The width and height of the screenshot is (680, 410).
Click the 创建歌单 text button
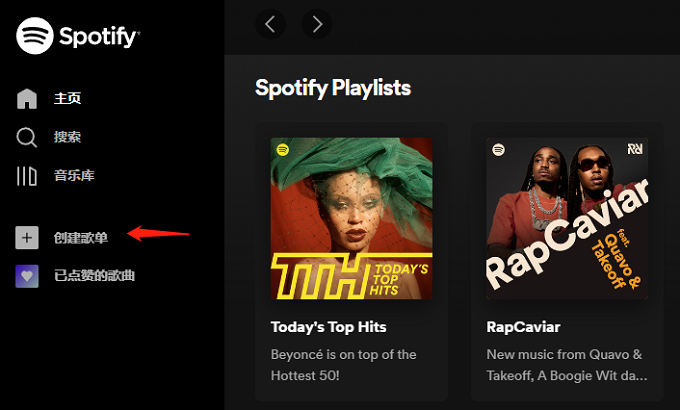[81, 237]
